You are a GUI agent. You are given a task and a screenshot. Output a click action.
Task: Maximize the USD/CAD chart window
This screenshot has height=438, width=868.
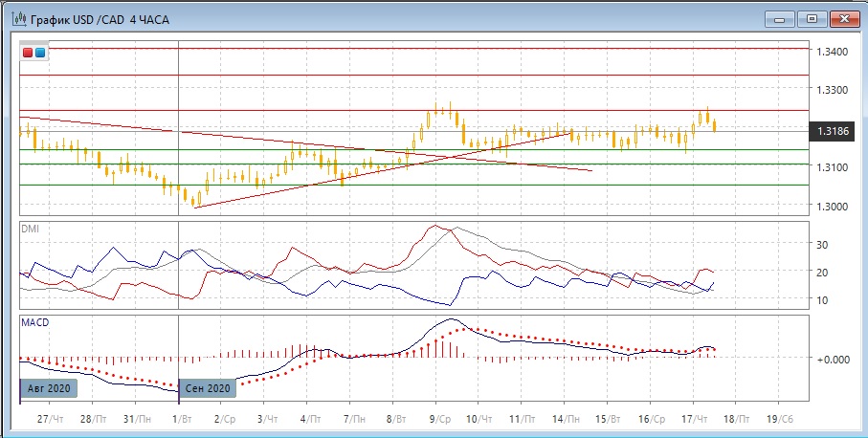[x=812, y=18]
